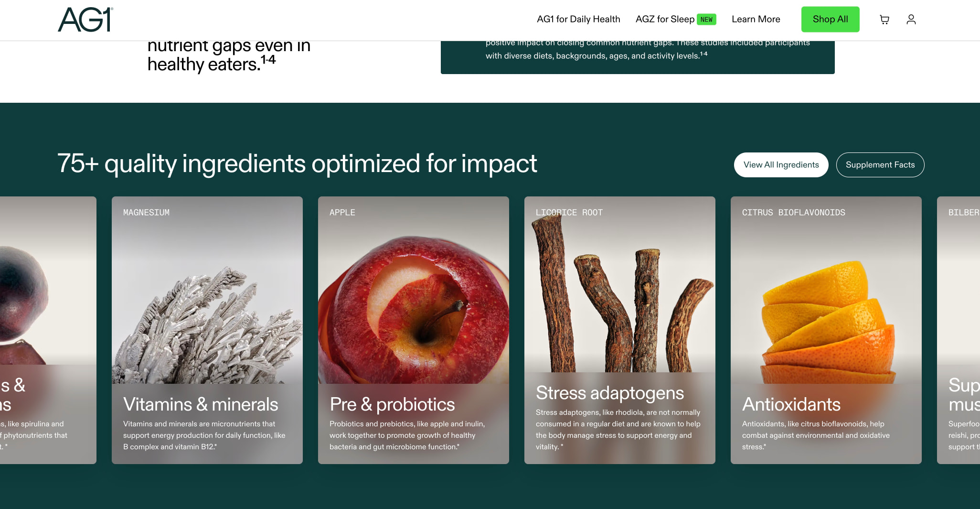The image size is (980, 509).
Task: Click View All Ingredients button
Action: (781, 165)
